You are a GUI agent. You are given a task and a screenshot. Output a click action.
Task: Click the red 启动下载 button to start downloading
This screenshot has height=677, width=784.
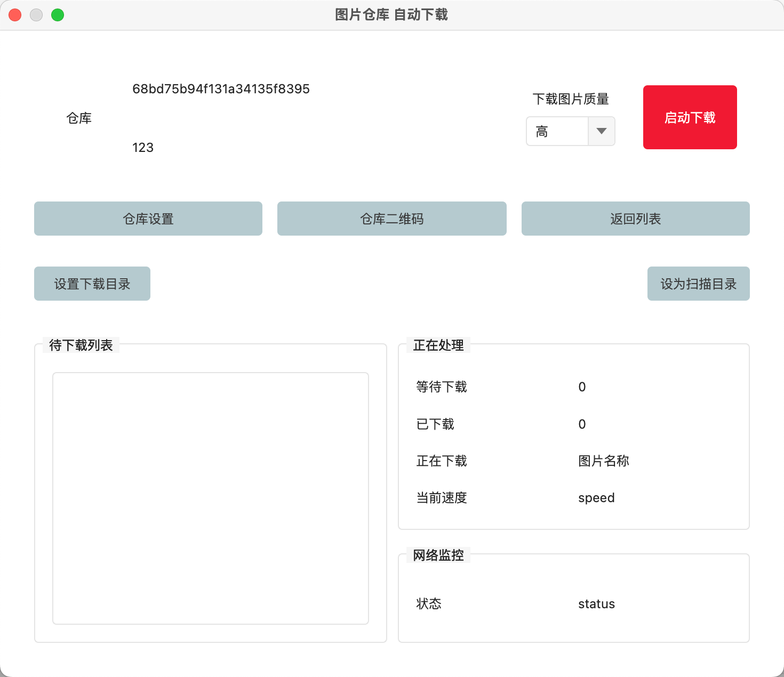(x=690, y=117)
